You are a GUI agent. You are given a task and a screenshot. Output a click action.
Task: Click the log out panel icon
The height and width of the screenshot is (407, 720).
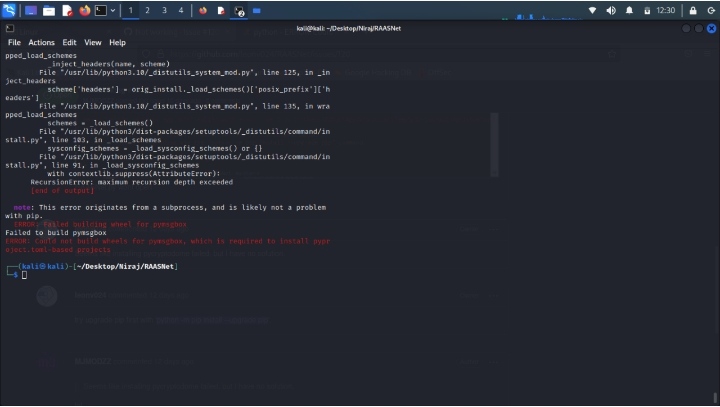711,10
